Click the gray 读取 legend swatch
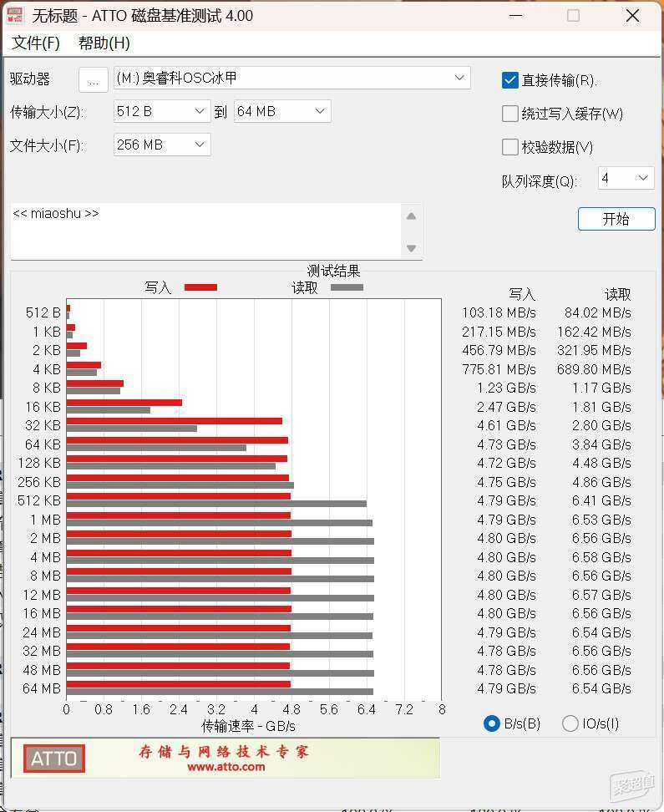Viewport: 664px width, 812px height. pyautogui.click(x=347, y=287)
